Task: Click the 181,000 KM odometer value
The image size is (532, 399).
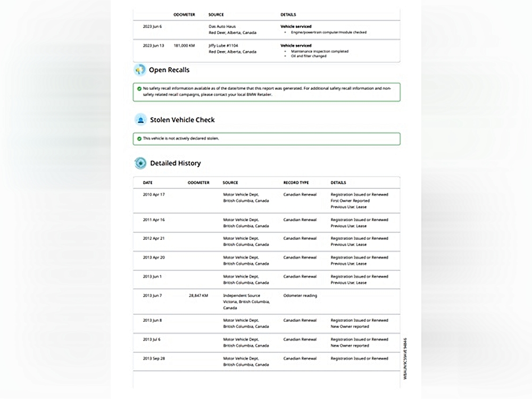Action: [185, 46]
